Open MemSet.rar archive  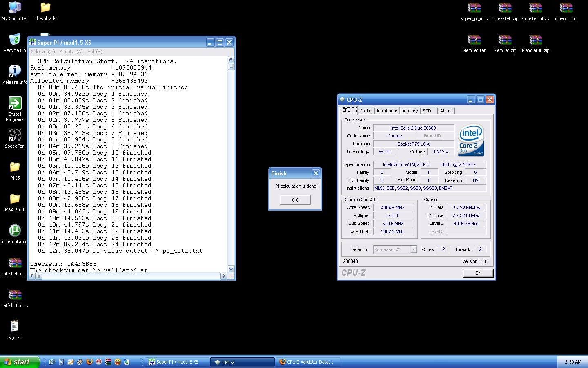point(474,43)
